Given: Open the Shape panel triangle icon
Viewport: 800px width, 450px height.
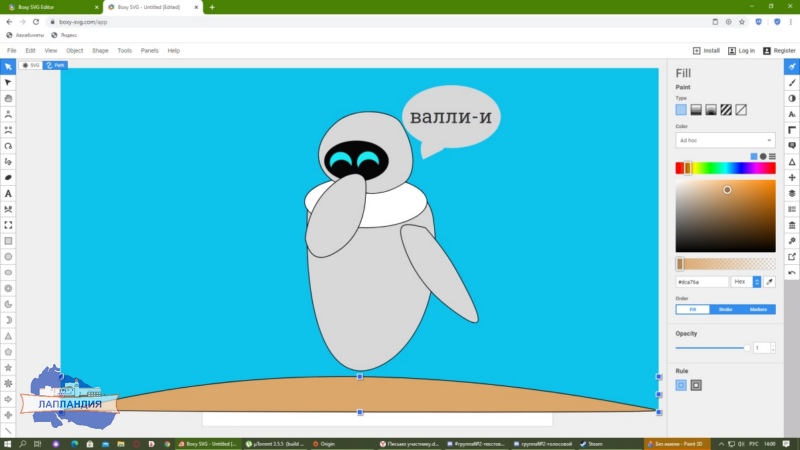Looking at the screenshot, I should pyautogui.click(x=792, y=162).
